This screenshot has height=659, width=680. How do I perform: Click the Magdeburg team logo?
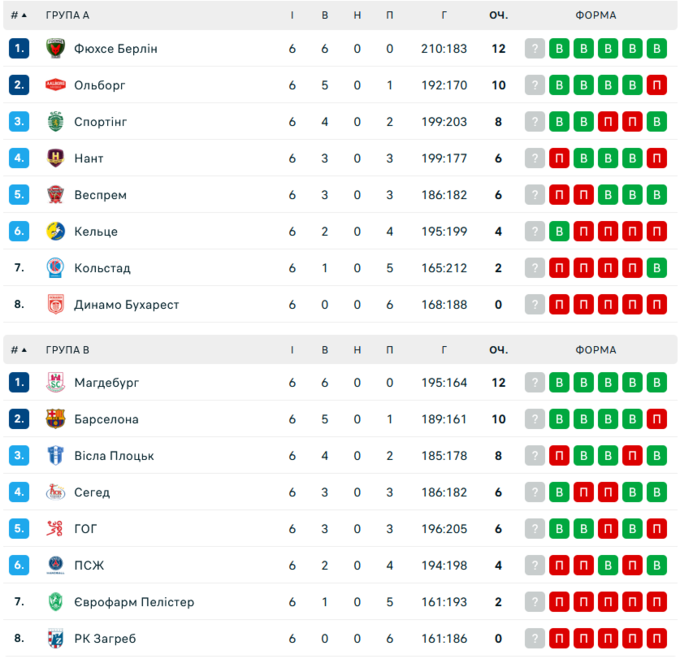(55, 383)
